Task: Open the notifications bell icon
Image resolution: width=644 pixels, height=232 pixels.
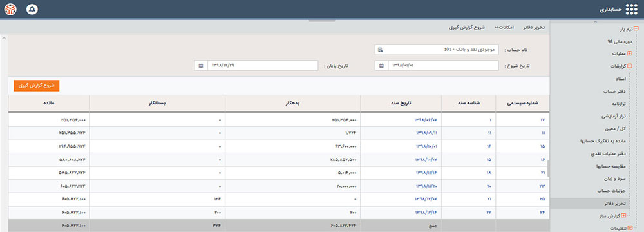Action: 32,9
